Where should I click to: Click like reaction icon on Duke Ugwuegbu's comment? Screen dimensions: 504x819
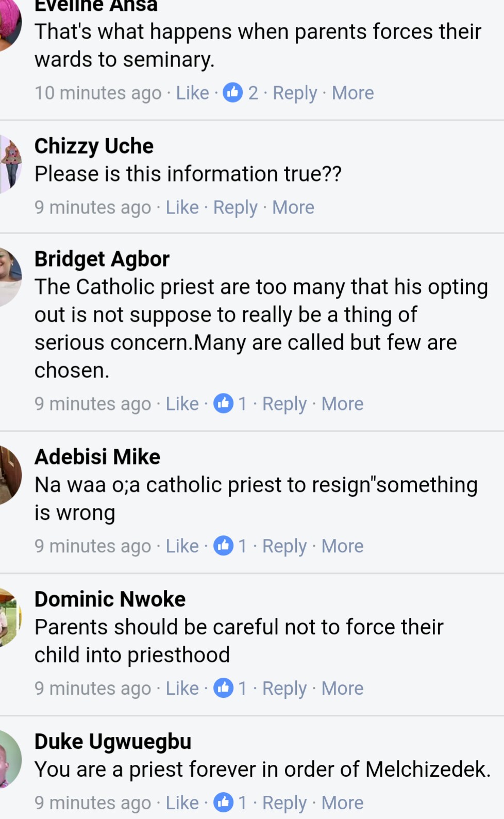click(223, 802)
